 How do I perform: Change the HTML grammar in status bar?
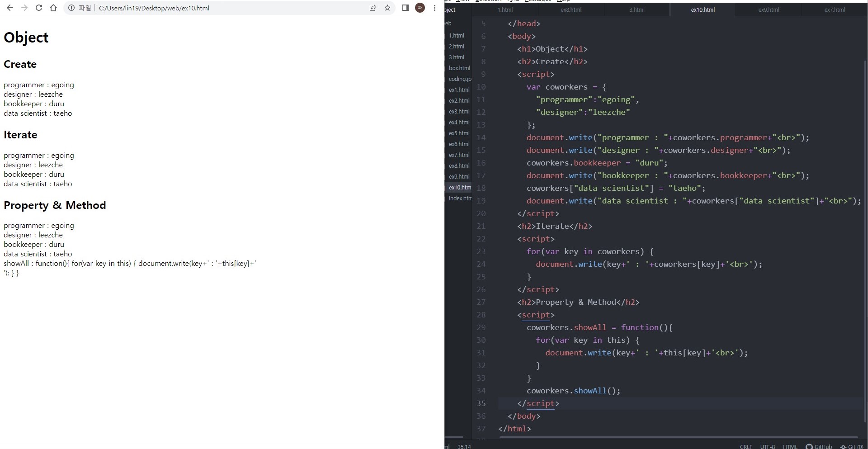(x=790, y=446)
